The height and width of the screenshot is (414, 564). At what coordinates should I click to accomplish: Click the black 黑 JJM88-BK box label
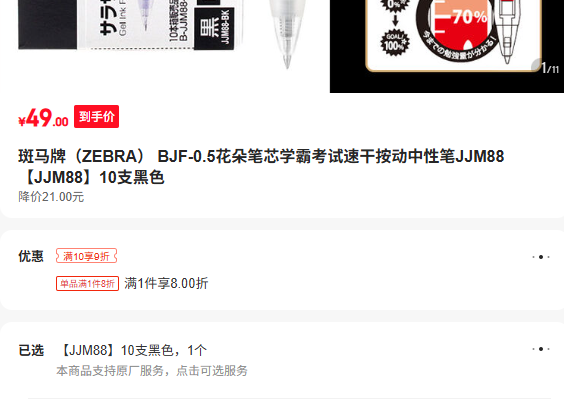[x=214, y=28]
